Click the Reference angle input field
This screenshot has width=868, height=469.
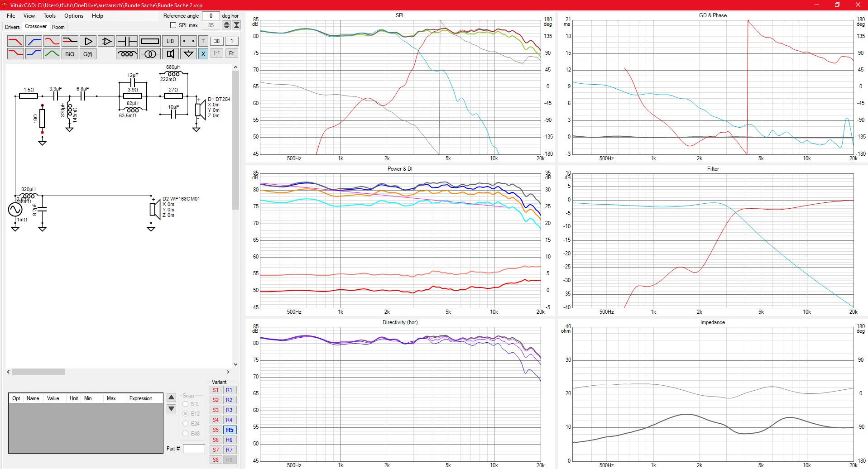[x=211, y=16]
